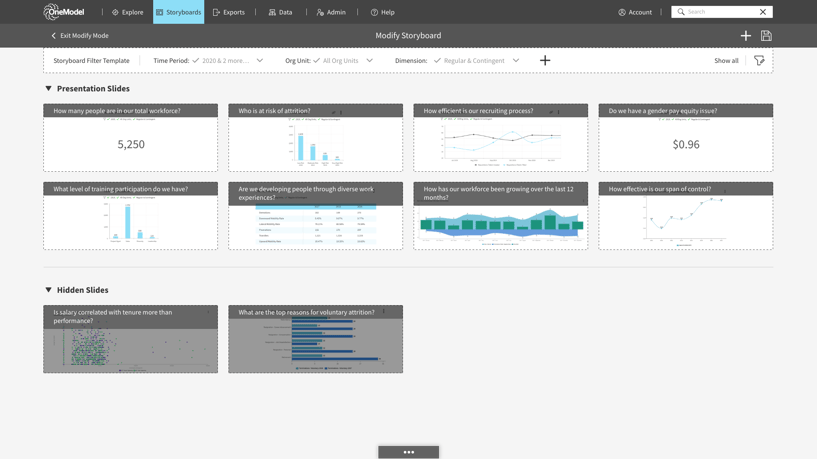Open the bottom ellipsis handle
This screenshot has height=459, width=817.
pos(408,452)
